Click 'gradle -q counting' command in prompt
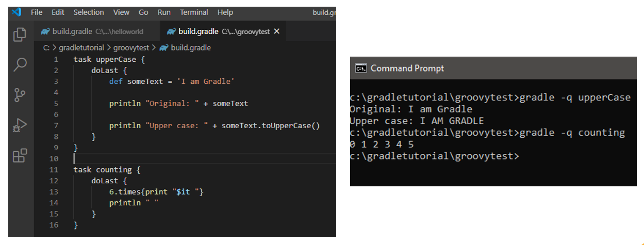 point(572,133)
